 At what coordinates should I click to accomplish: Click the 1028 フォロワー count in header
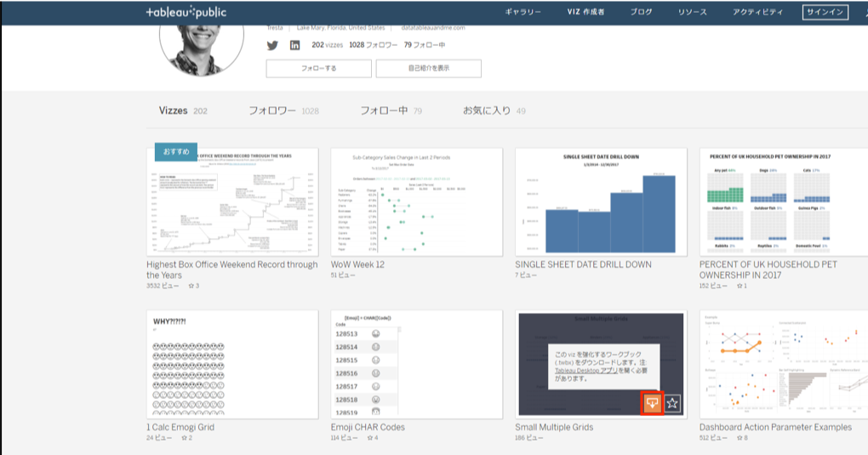[x=373, y=45]
